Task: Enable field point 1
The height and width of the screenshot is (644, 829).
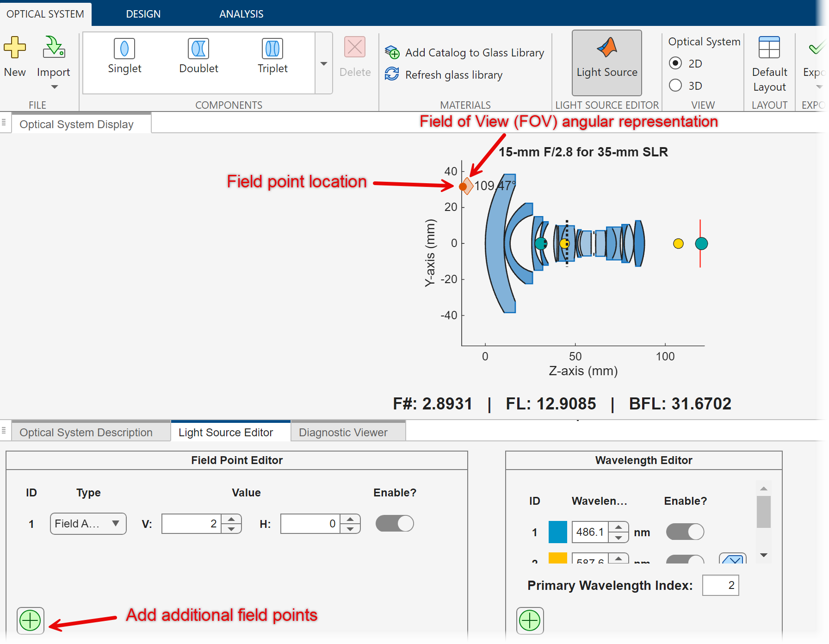Action: click(x=395, y=523)
